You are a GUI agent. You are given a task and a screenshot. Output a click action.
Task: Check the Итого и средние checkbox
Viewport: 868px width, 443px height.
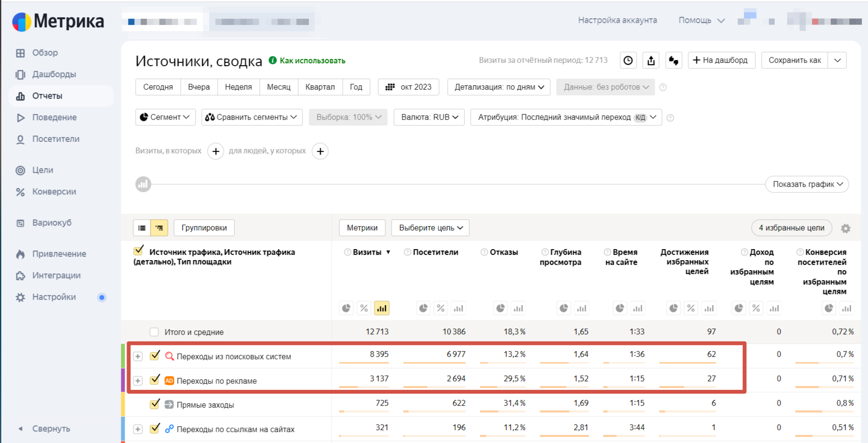click(x=154, y=332)
